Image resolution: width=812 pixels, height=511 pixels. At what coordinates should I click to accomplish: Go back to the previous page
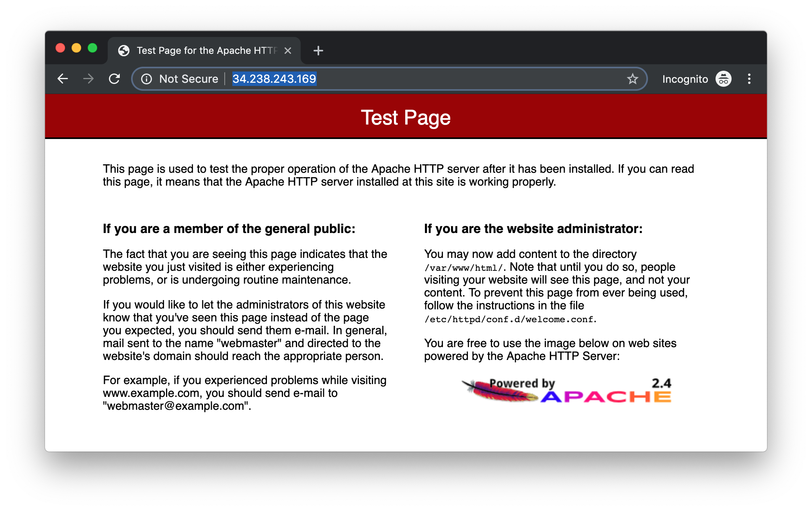pyautogui.click(x=62, y=79)
